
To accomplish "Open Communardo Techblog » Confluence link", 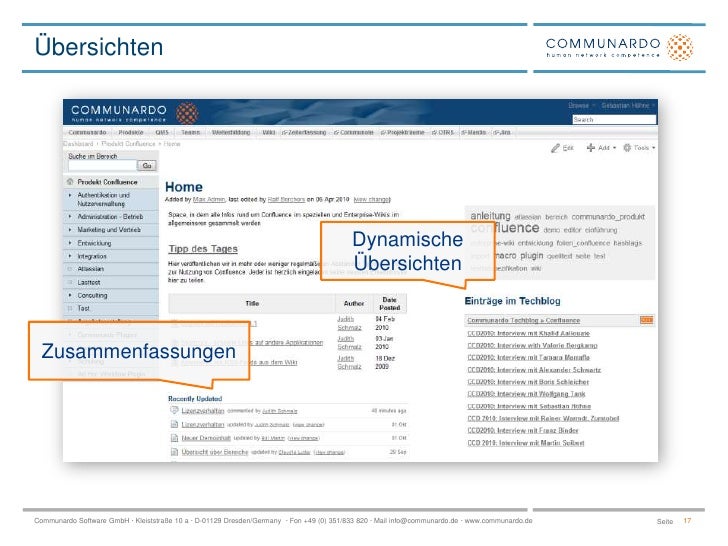I will (524, 320).
